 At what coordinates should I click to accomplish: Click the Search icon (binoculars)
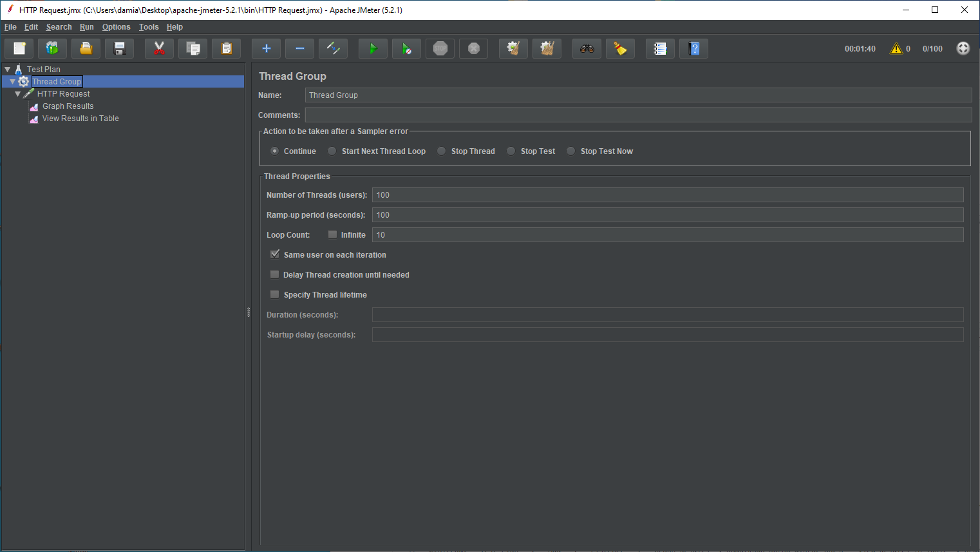pos(587,48)
